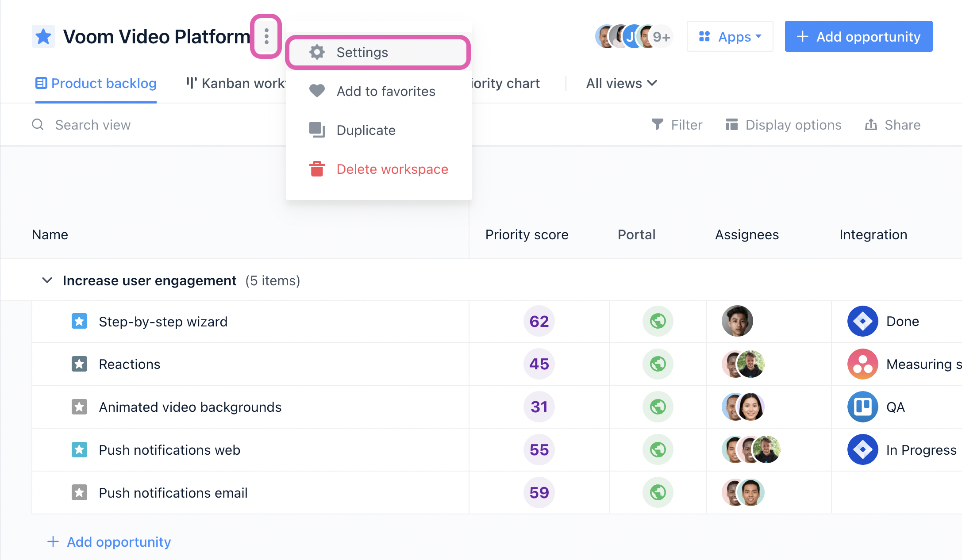Image resolution: width=962 pixels, height=560 pixels.
Task: Click the blue Add opportunity button
Action: tap(858, 36)
